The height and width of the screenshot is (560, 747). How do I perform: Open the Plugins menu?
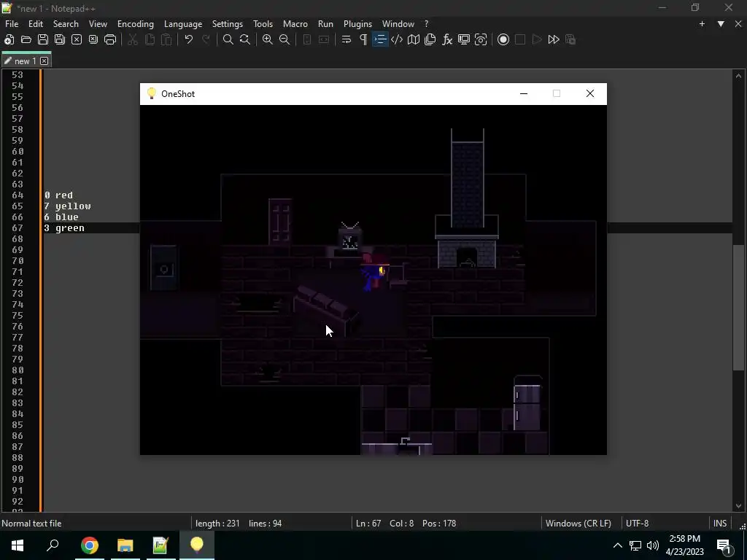(x=357, y=24)
